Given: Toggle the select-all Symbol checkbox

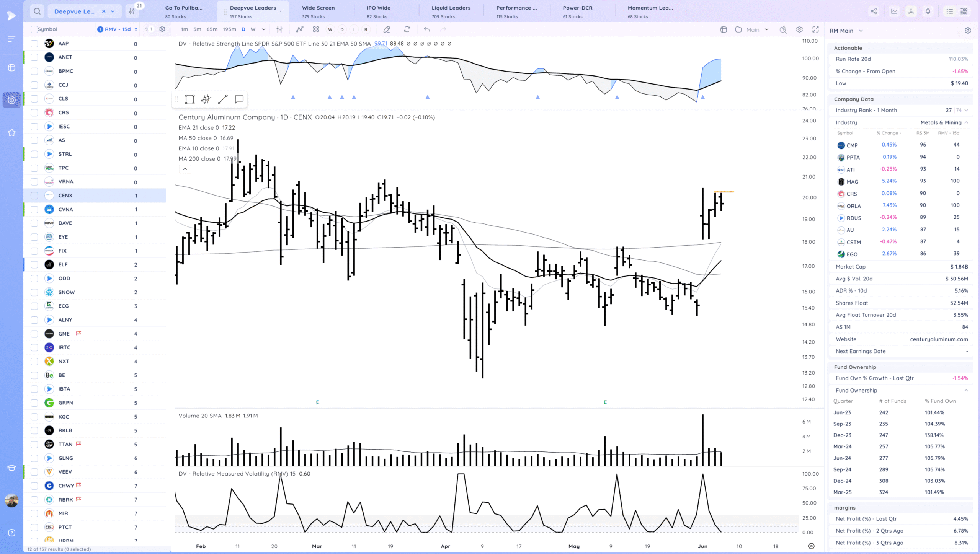Looking at the screenshot, I should coord(34,29).
